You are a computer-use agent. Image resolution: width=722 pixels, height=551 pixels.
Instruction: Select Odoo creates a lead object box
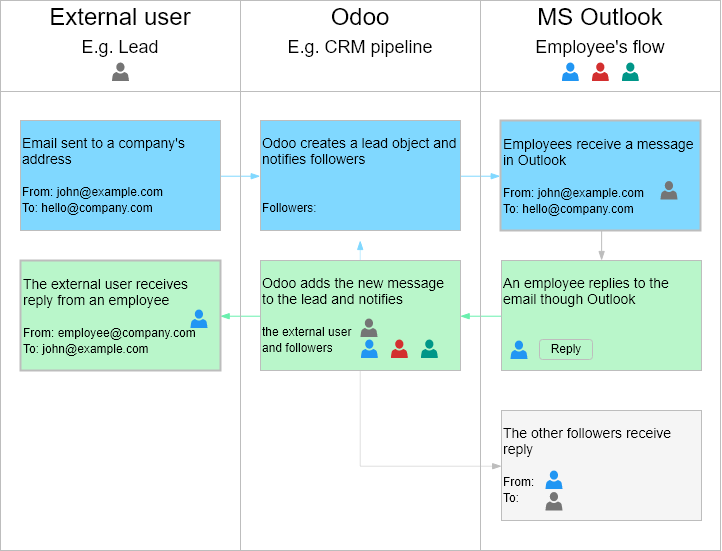coord(360,175)
